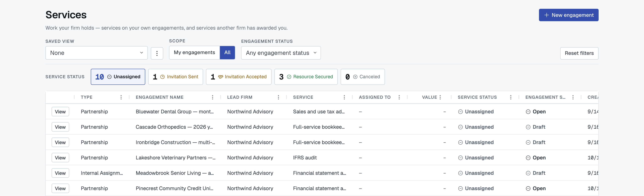Open Service column menu icon
Image resolution: width=644 pixels, height=196 pixels.
click(344, 97)
